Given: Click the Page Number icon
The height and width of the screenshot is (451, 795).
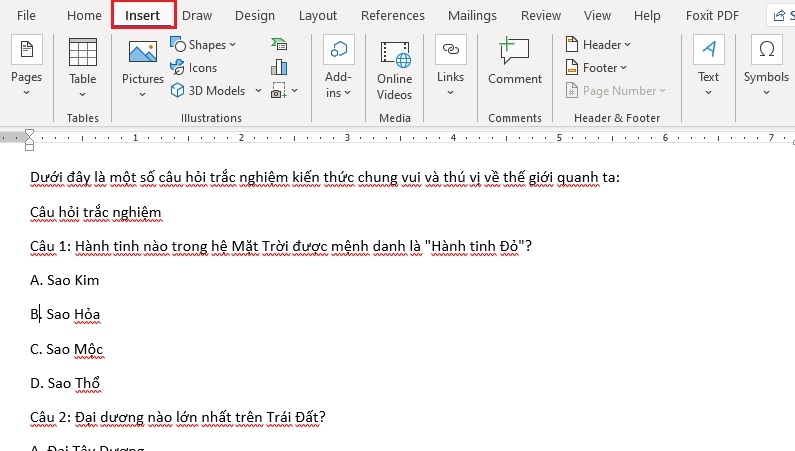Looking at the screenshot, I should (571, 90).
